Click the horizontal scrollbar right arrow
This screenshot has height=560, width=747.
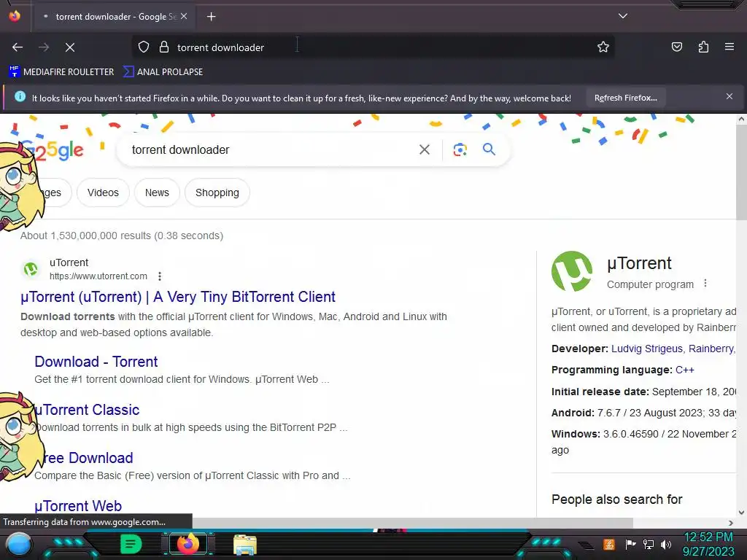click(x=731, y=523)
